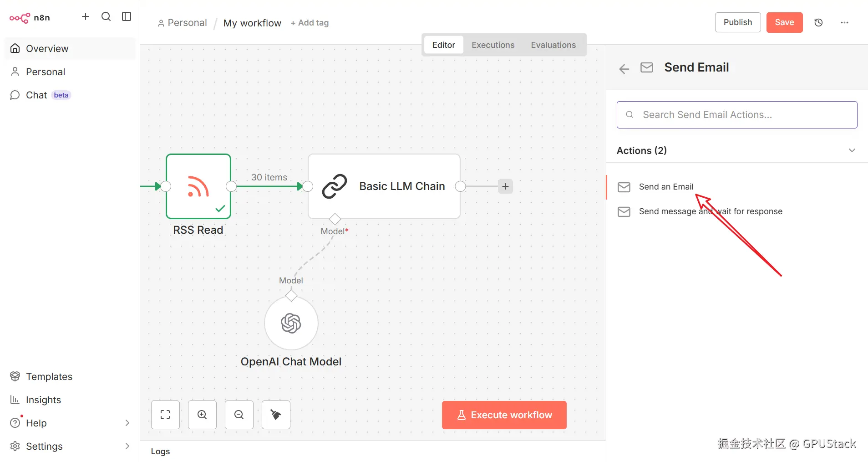This screenshot has width=868, height=462.
Task: Switch to the Evaluations tab
Action: (x=553, y=45)
